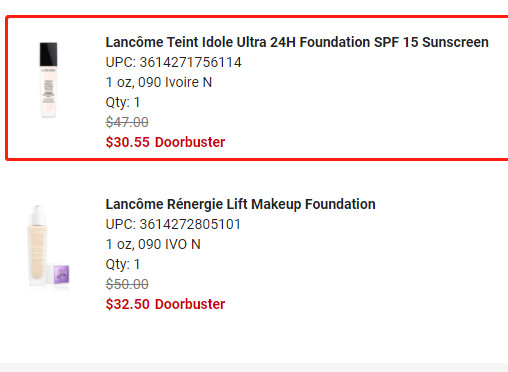Click the $30.55 sale price
Screen dimensions: 508x372
click(x=128, y=142)
